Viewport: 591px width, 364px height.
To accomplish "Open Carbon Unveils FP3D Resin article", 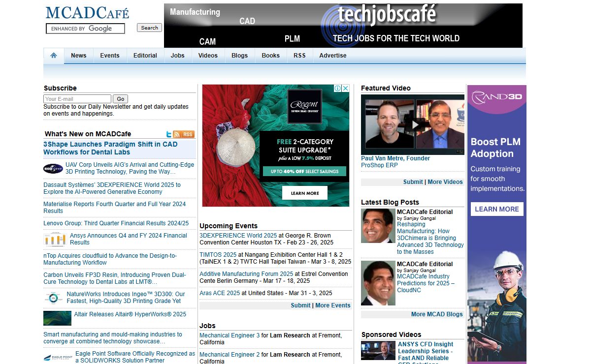I will point(115,278).
